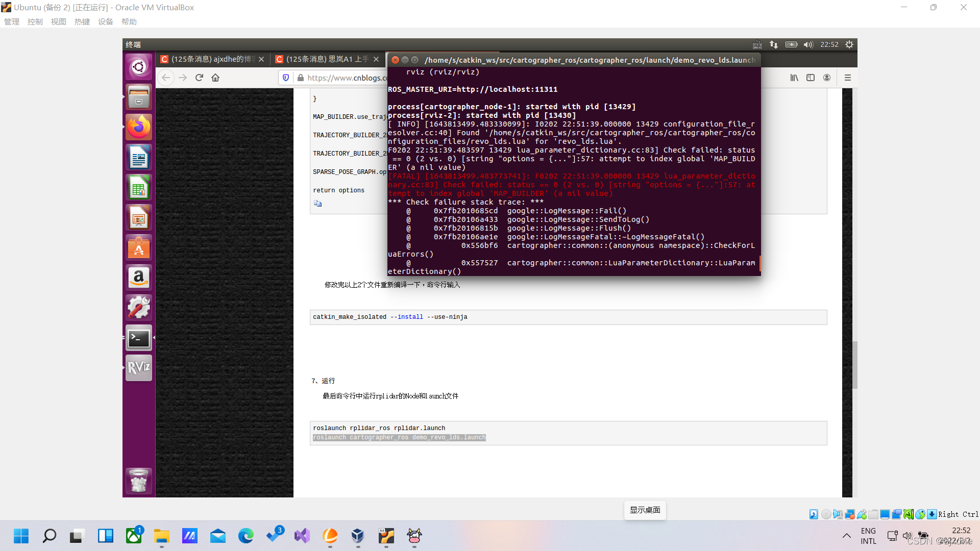Click the Amazon dock launcher
This screenshot has height=551, width=980.
139,278
